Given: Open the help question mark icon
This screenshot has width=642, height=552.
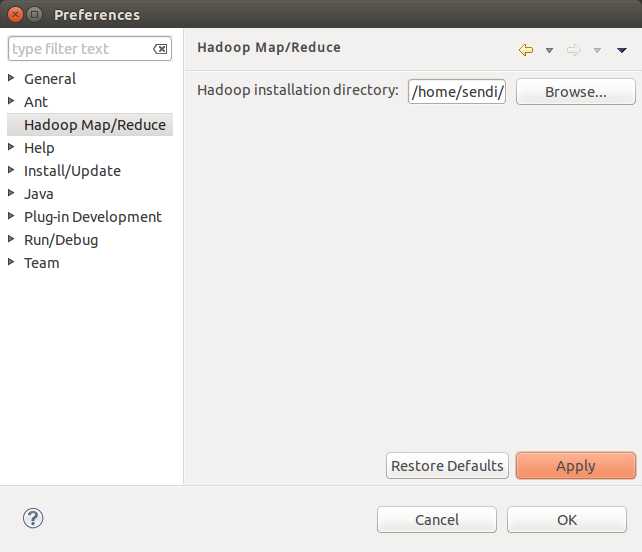Looking at the screenshot, I should pos(33,518).
